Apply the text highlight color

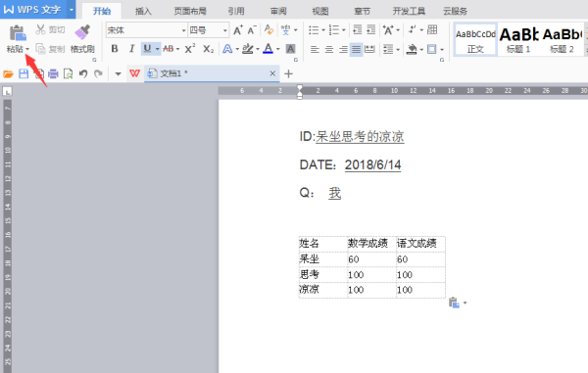248,49
